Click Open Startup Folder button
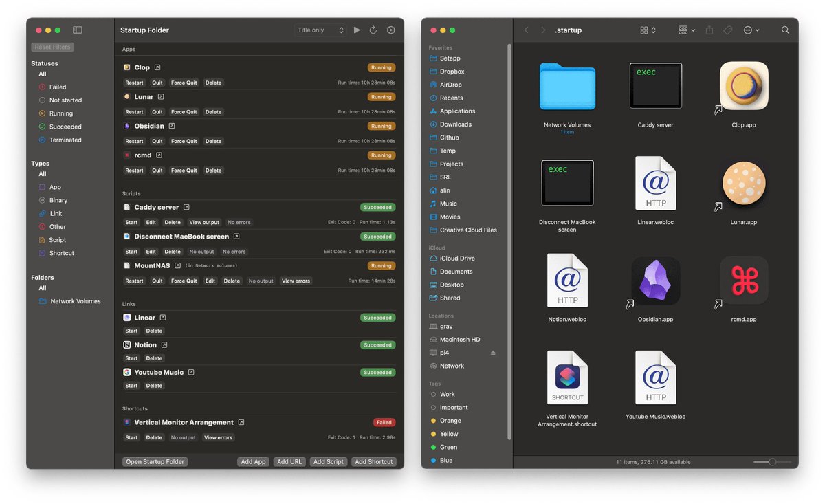 [x=155, y=462]
